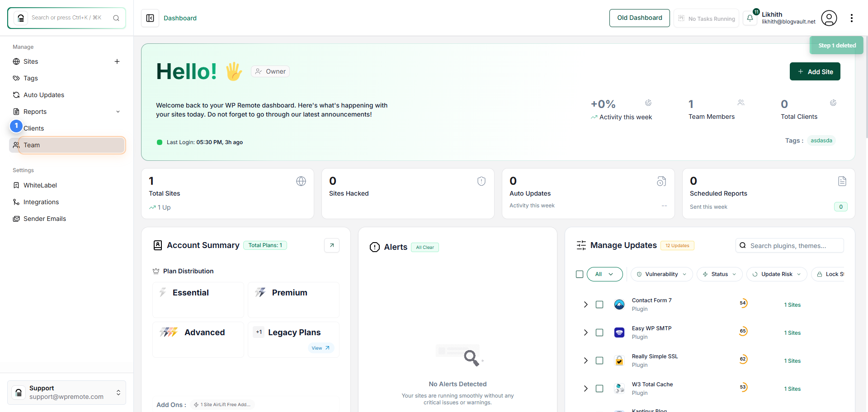This screenshot has height=412, width=868.
Task: Click the Add Site button
Action: (x=815, y=71)
